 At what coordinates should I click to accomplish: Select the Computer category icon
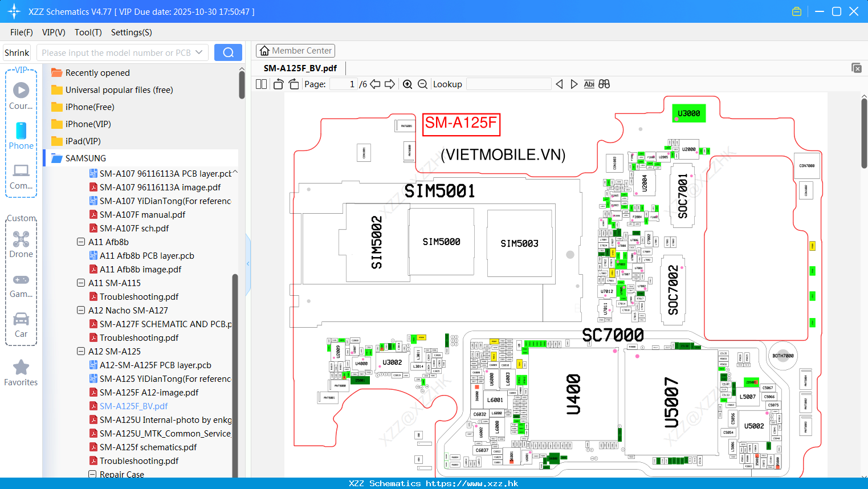21,176
